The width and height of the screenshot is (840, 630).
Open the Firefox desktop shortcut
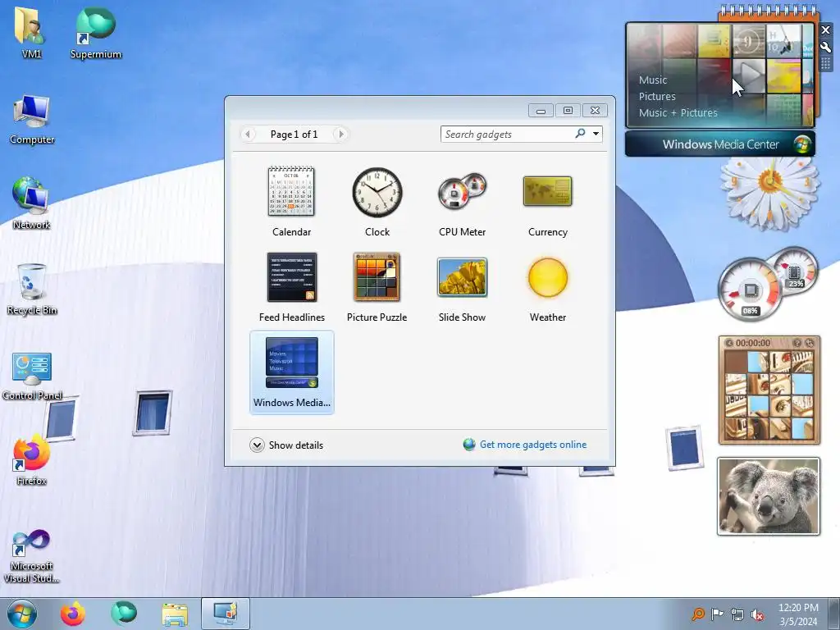tap(31, 461)
